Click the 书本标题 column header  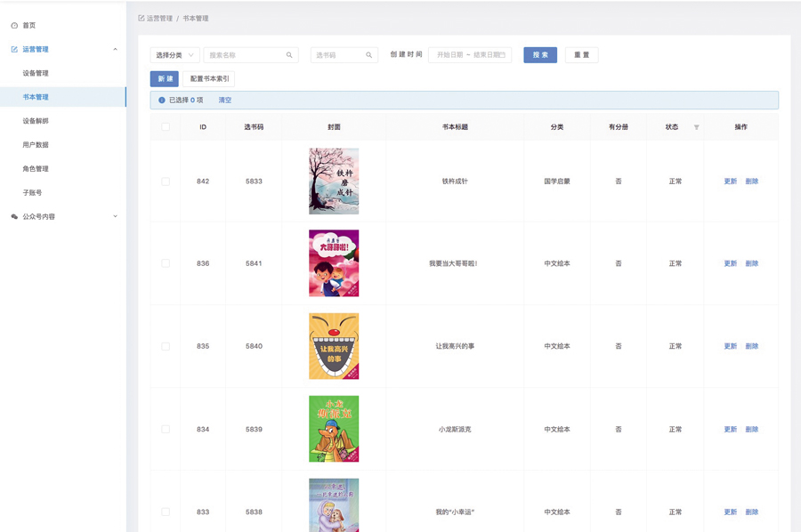[x=455, y=127]
